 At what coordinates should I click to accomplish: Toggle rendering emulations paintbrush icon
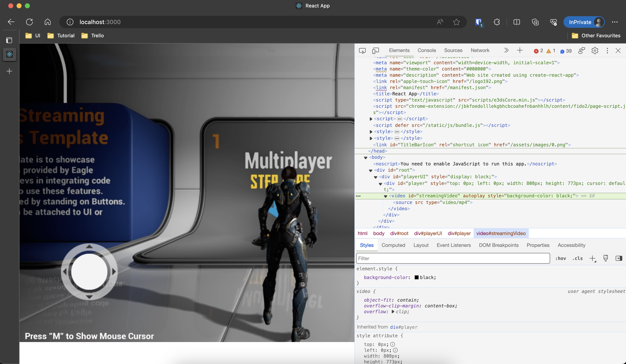point(606,258)
